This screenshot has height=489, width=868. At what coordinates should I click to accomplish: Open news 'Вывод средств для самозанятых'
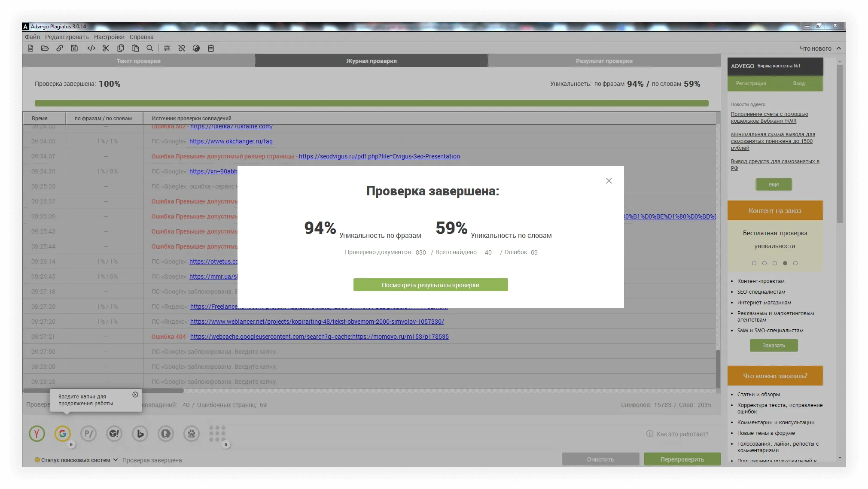tap(775, 164)
